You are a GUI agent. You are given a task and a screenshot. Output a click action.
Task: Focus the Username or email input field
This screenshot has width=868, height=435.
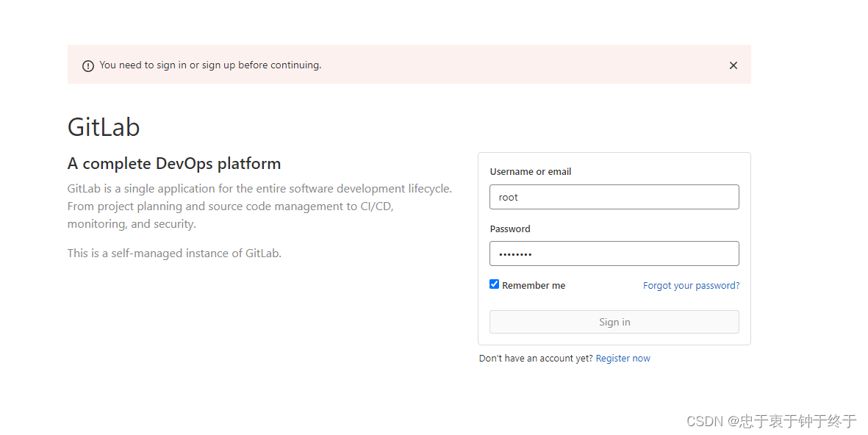click(x=614, y=197)
